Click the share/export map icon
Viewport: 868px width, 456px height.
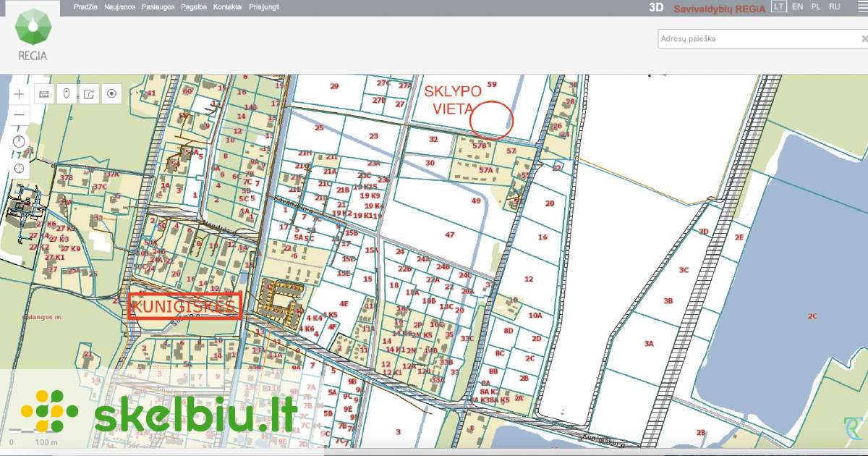pyautogui.click(x=88, y=94)
